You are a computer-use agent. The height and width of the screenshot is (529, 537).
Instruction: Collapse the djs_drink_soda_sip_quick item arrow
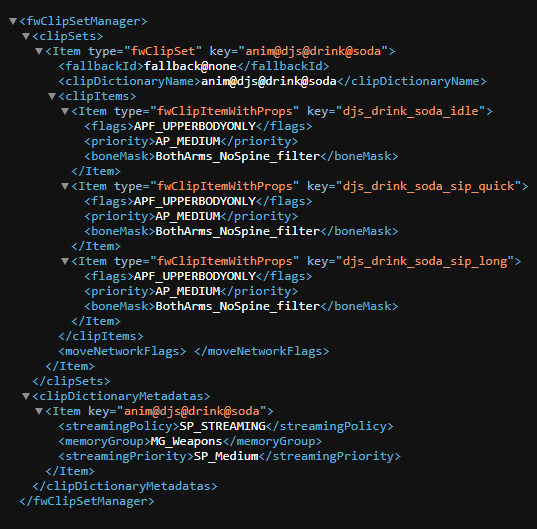[65, 186]
